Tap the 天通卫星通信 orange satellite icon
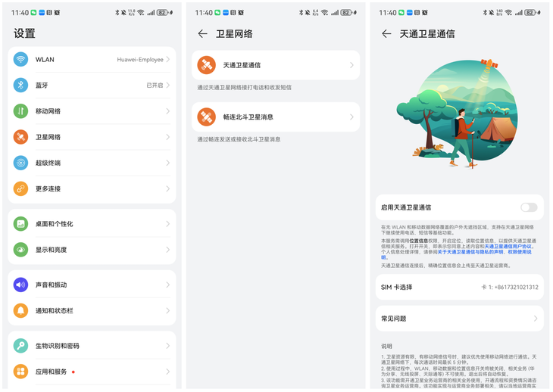This screenshot has height=392, width=553. point(206,65)
